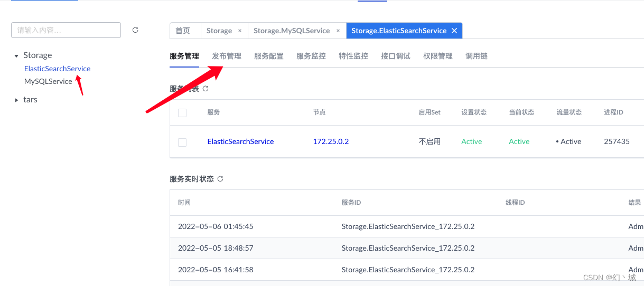Refresh the 服务实时状态 section

point(220,179)
